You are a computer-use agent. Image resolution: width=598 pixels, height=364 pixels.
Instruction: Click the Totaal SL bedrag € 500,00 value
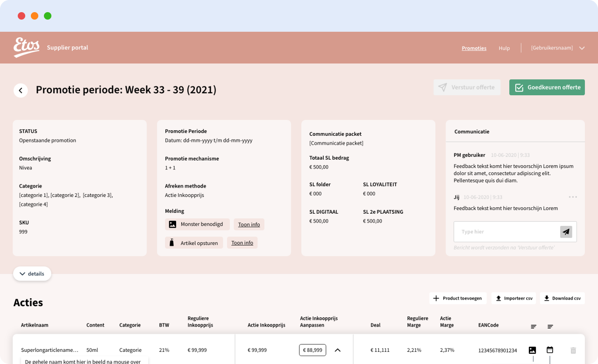(x=319, y=167)
